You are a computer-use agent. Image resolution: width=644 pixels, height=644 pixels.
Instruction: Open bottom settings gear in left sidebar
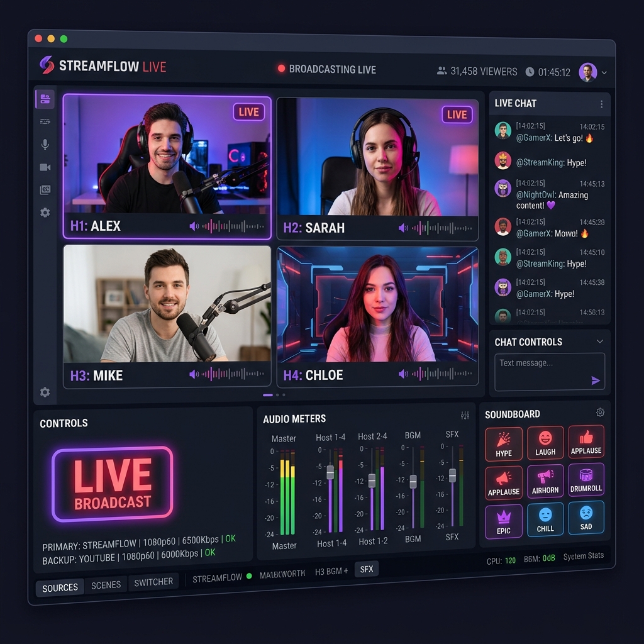(45, 392)
